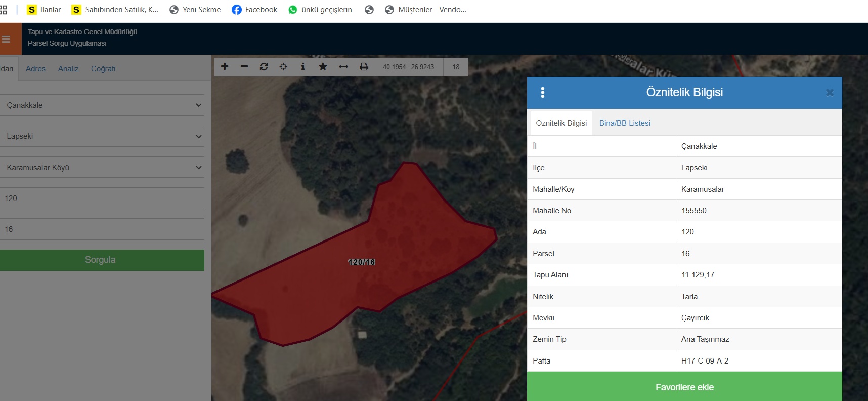Click the Nitelik value Tarla
868x401 pixels.
pyautogui.click(x=689, y=297)
